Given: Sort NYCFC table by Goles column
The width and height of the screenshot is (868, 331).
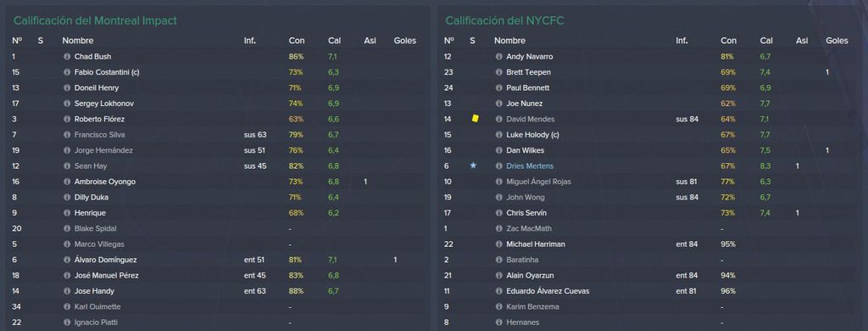Looking at the screenshot, I should (x=837, y=41).
